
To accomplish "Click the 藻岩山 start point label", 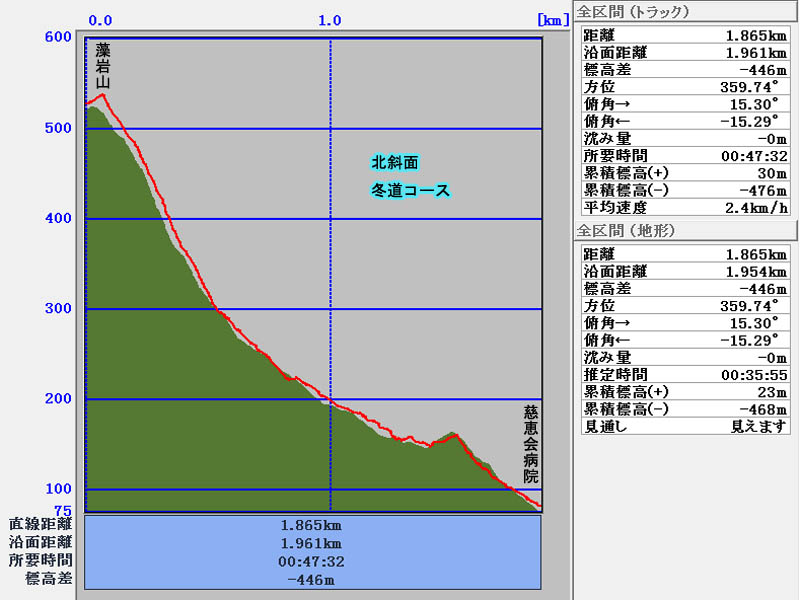I will click(x=102, y=66).
